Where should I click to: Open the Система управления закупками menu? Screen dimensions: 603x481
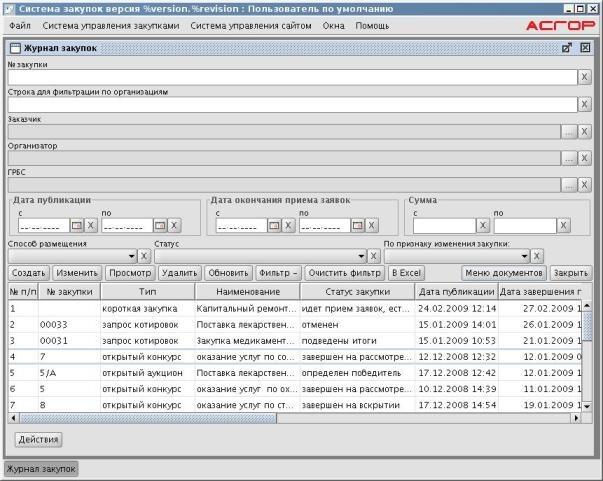coord(112,24)
